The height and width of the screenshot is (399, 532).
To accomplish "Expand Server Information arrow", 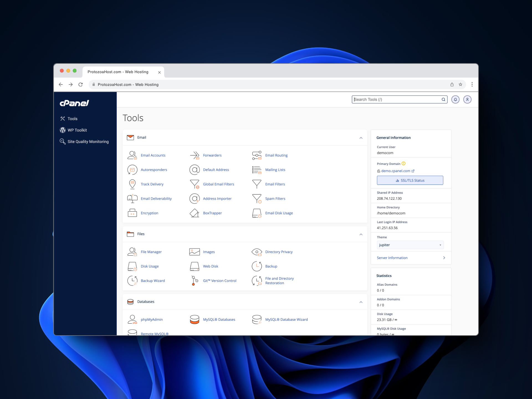I will pos(444,258).
